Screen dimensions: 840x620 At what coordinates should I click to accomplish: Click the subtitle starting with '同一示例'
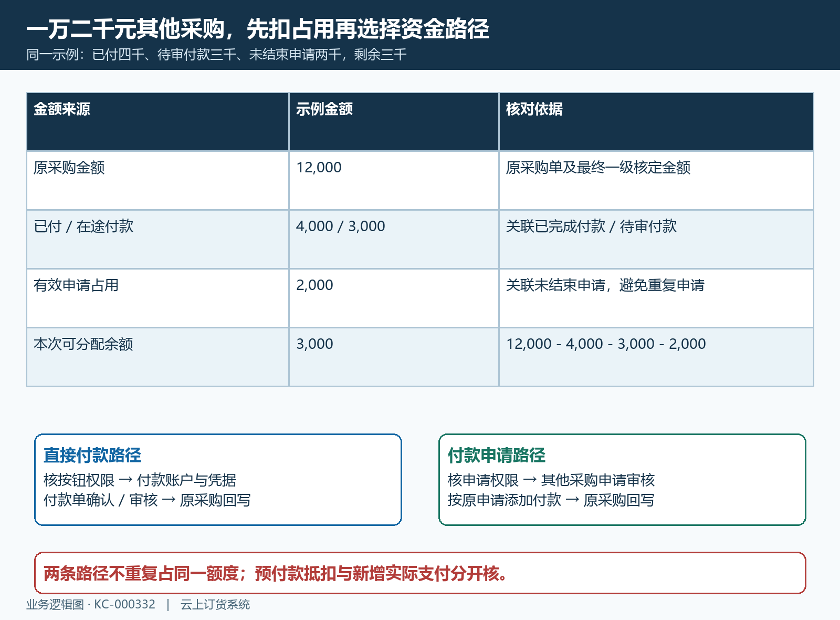pos(216,55)
